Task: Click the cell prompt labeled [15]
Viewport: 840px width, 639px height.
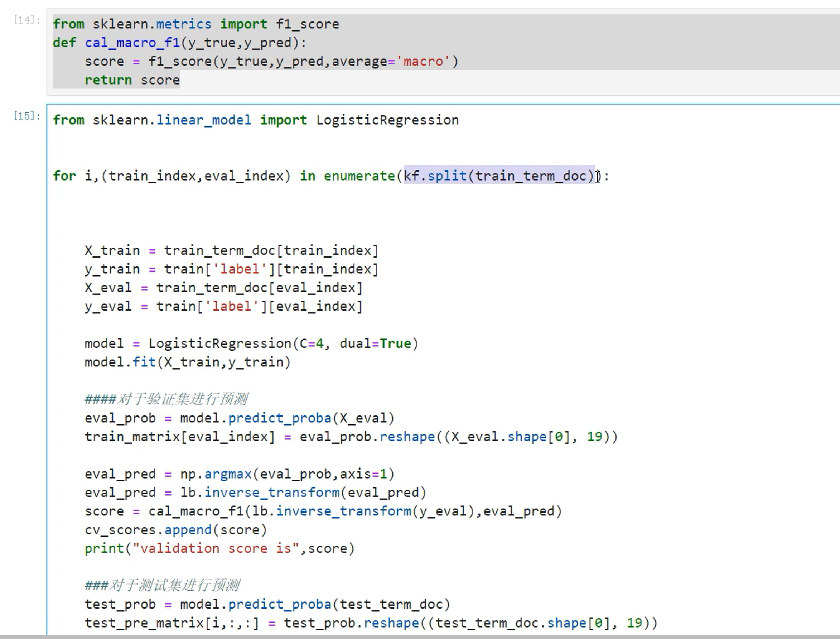Action: point(26,116)
